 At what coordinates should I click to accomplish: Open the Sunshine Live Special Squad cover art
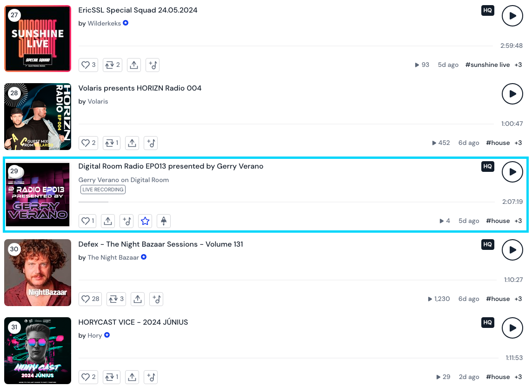coord(38,39)
